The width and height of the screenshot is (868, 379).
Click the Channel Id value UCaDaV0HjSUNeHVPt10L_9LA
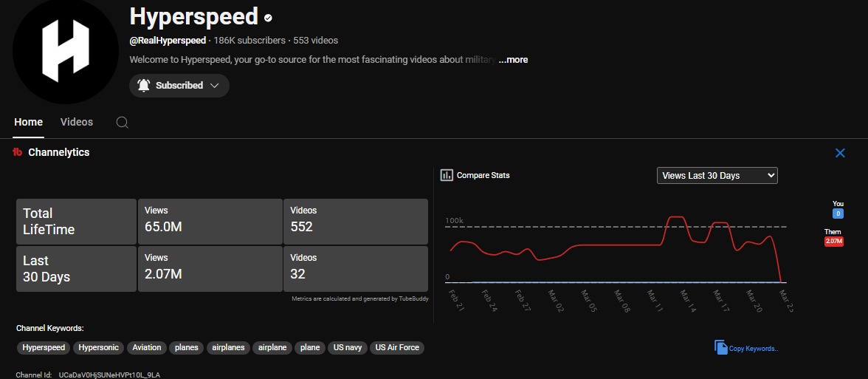click(109, 375)
